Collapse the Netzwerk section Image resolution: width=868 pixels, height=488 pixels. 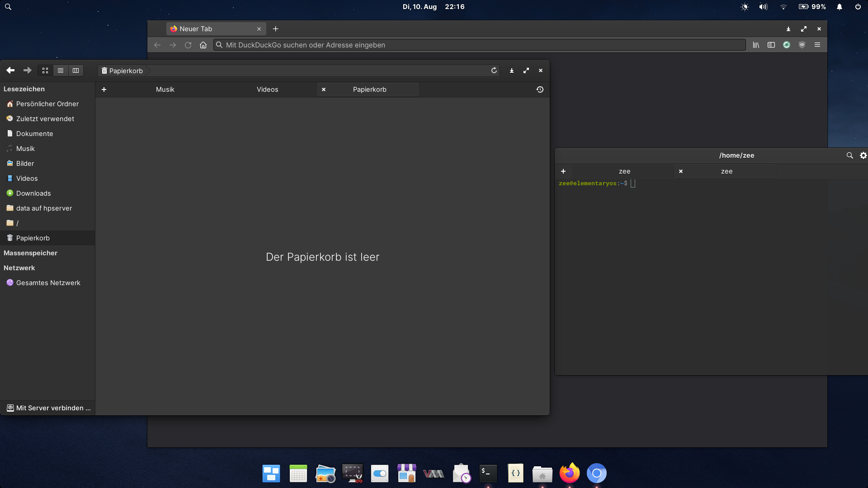tap(19, 268)
